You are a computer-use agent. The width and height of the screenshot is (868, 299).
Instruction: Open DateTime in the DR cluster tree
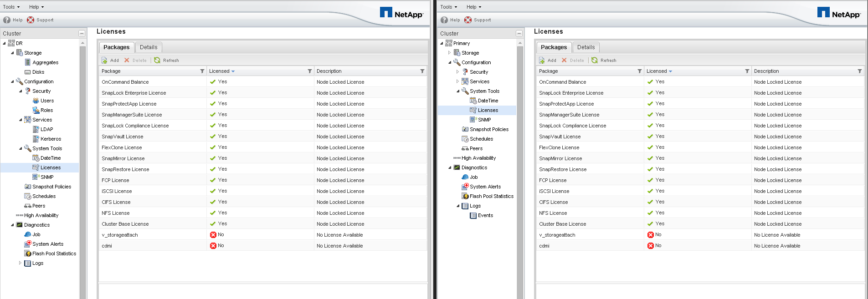50,158
